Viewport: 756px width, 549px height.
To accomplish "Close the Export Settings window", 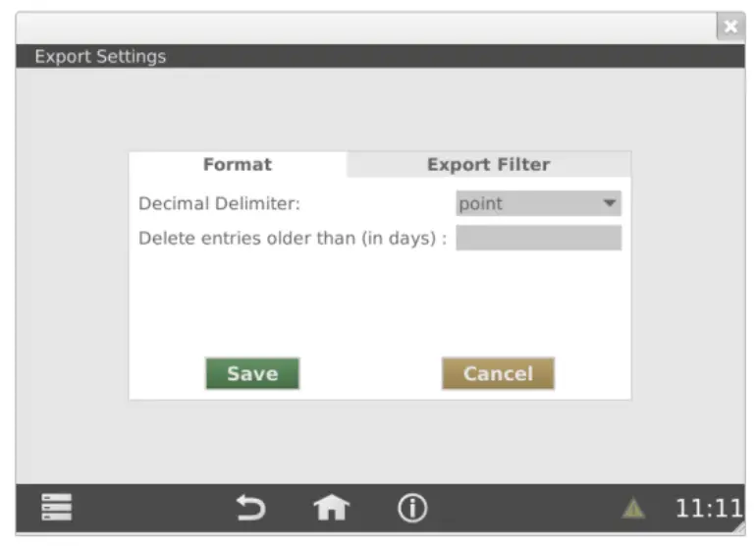I will (730, 27).
